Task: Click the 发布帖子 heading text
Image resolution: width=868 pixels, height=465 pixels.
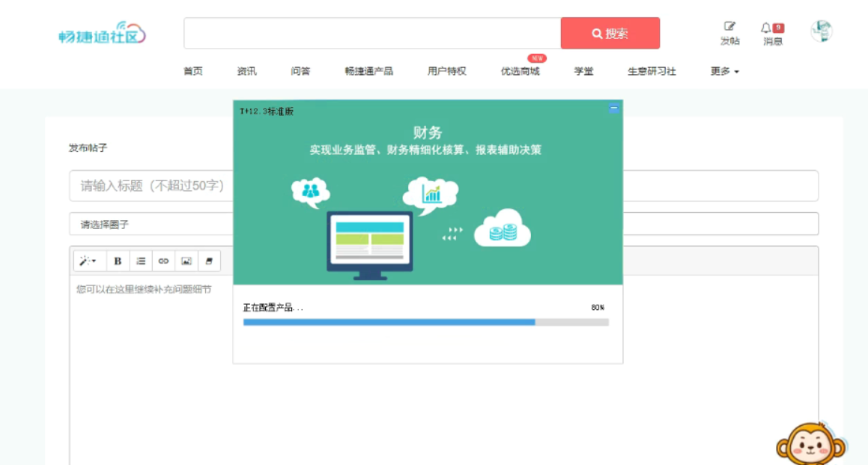Action: [x=88, y=148]
